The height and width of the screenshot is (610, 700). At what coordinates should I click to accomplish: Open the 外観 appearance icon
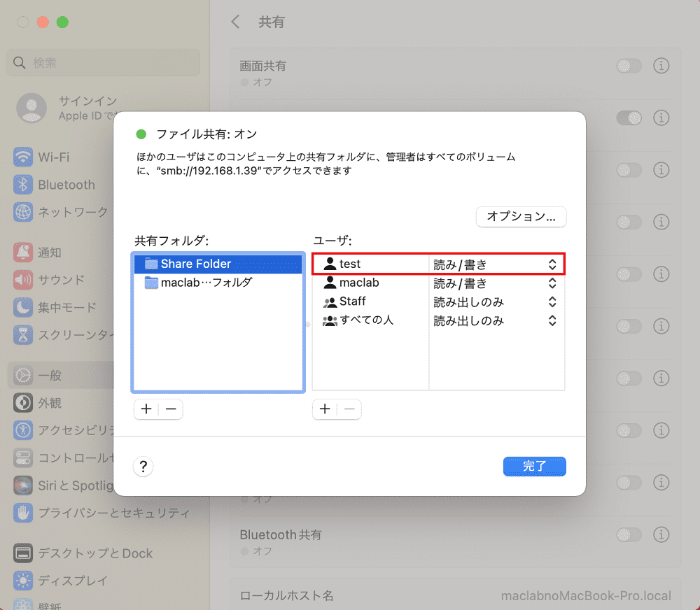[x=23, y=403]
